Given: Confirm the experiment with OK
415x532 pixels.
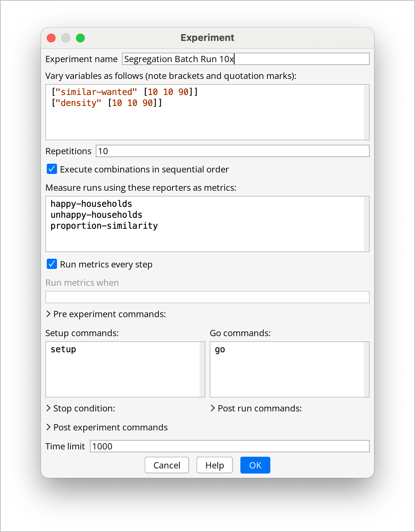Looking at the screenshot, I should (255, 465).
